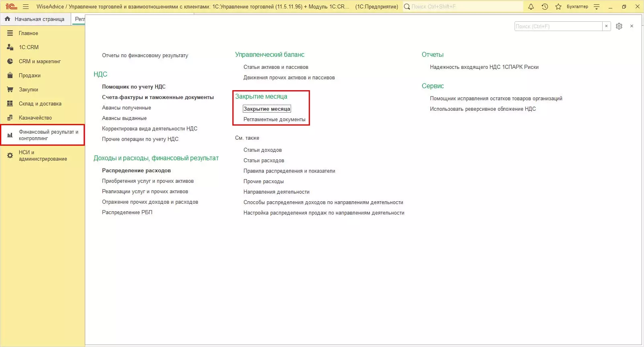Click the Казначейство coins icon
The height and width of the screenshot is (347, 644).
click(10, 118)
